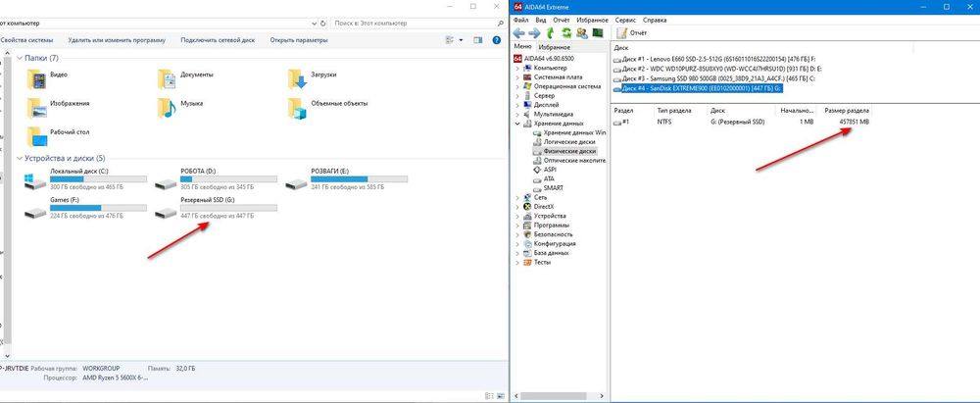Click the Локальный диск (C:) usage bar
The width and height of the screenshot is (980, 403).
tap(98, 179)
